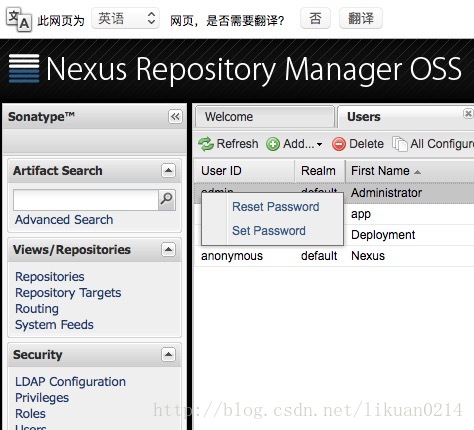Collapse the Security panel
This screenshot has width=474, height=430.
point(168,354)
